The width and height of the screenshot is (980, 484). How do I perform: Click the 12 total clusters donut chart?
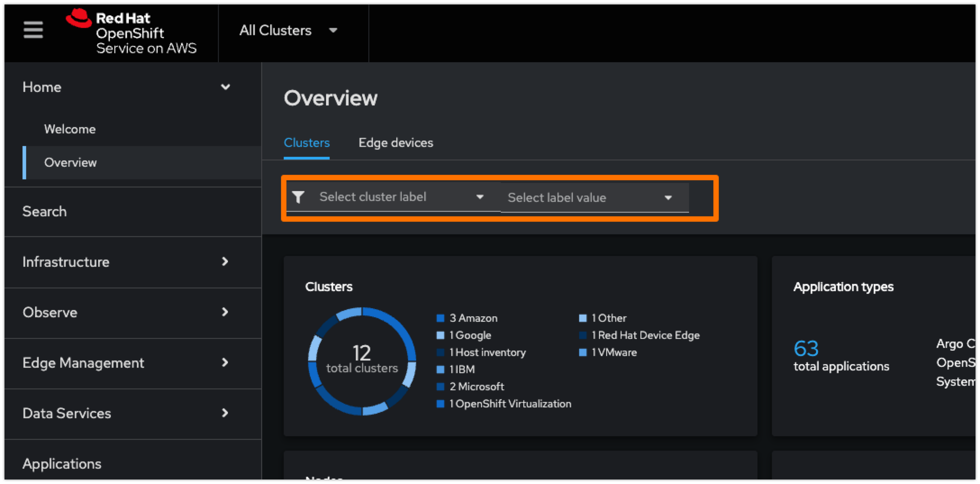click(362, 361)
